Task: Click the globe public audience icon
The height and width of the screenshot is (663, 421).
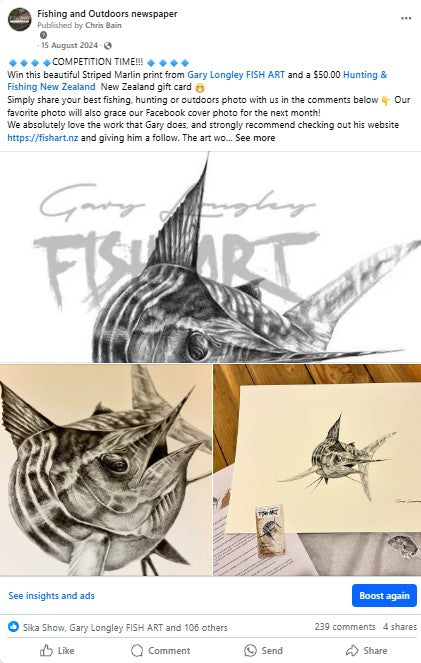Action: [x=108, y=46]
